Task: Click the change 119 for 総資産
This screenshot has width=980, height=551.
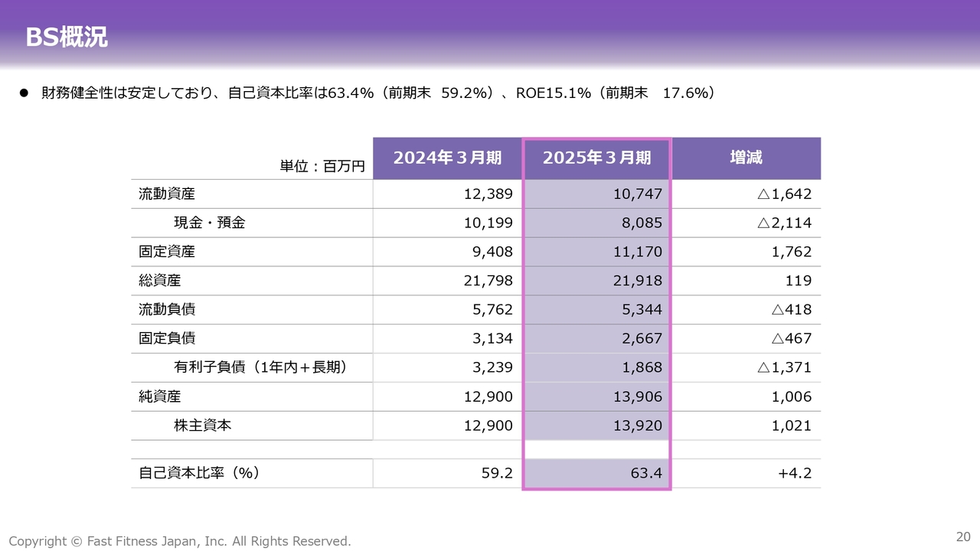Action: click(x=799, y=281)
